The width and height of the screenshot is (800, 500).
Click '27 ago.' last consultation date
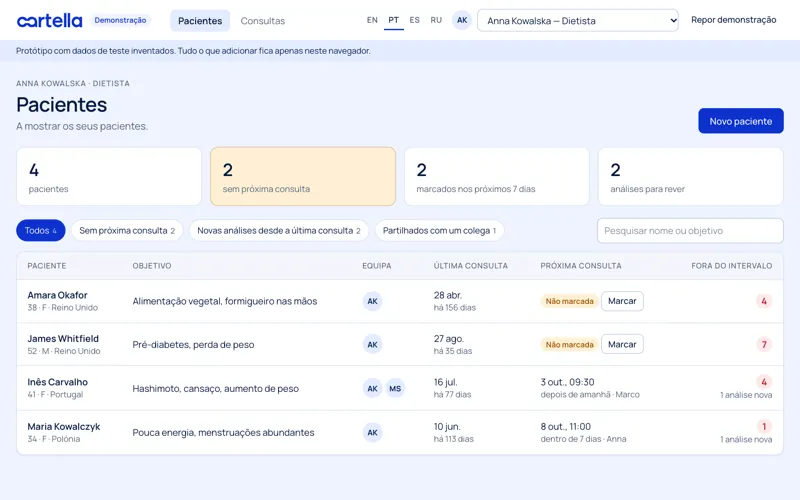tap(448, 339)
